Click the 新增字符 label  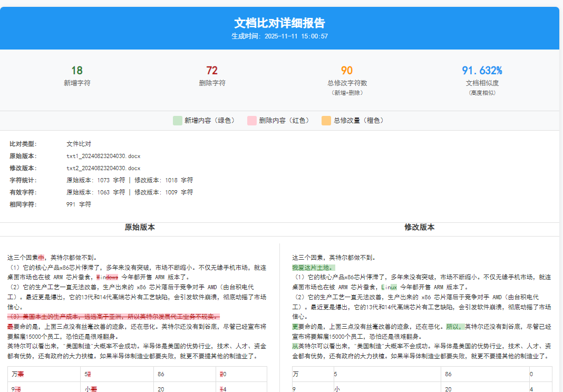coord(77,83)
